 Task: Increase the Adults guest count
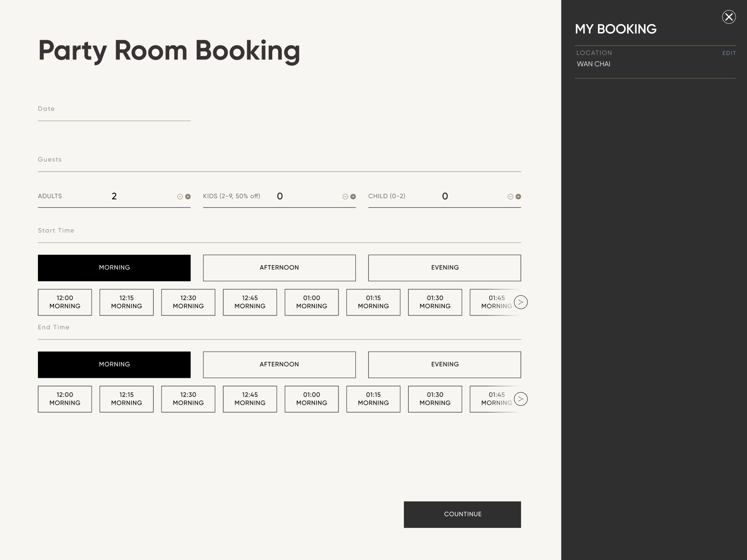pos(188,197)
